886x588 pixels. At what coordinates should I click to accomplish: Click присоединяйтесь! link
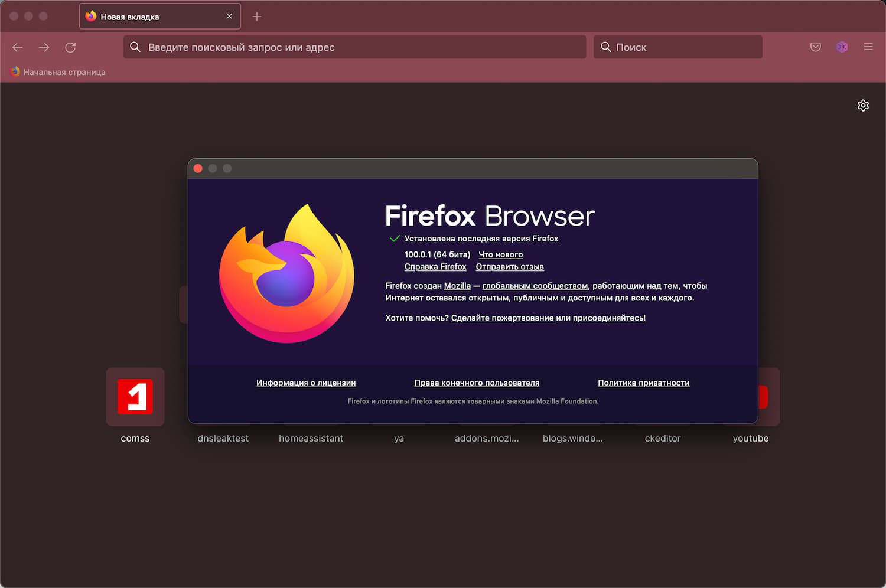[x=609, y=318]
